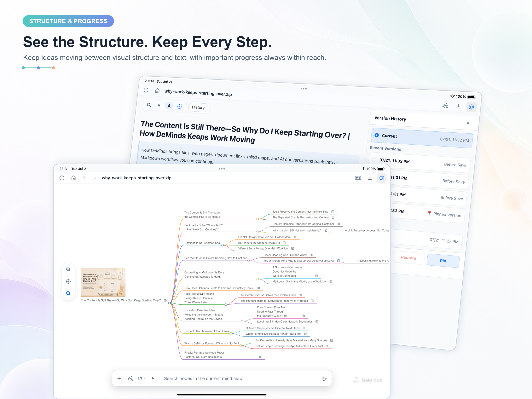
Task: Click the search icon in the document window
Action: coord(149,105)
